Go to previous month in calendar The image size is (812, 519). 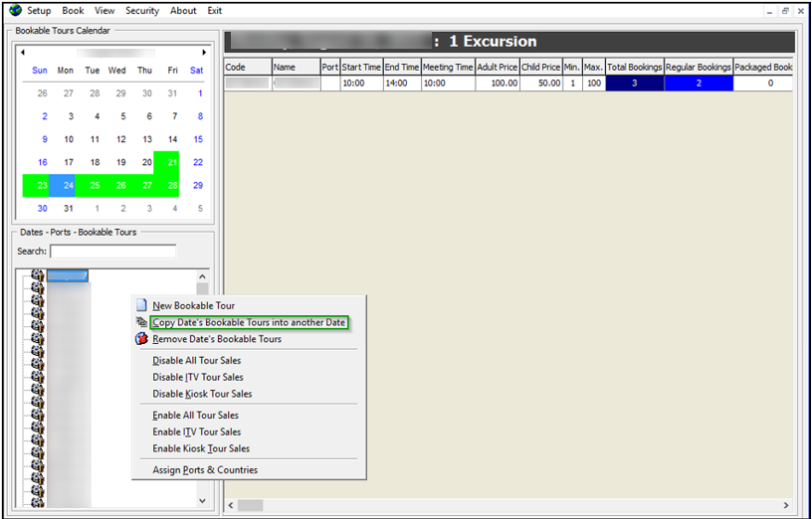click(23, 53)
